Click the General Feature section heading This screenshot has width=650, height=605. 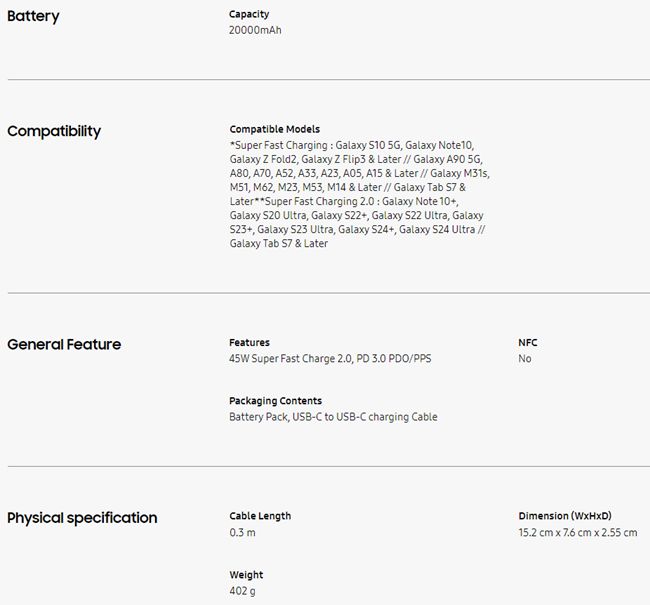click(x=64, y=344)
